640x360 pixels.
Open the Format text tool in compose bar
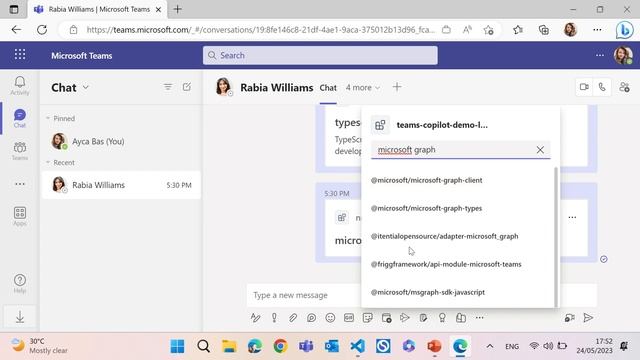pos(256,318)
